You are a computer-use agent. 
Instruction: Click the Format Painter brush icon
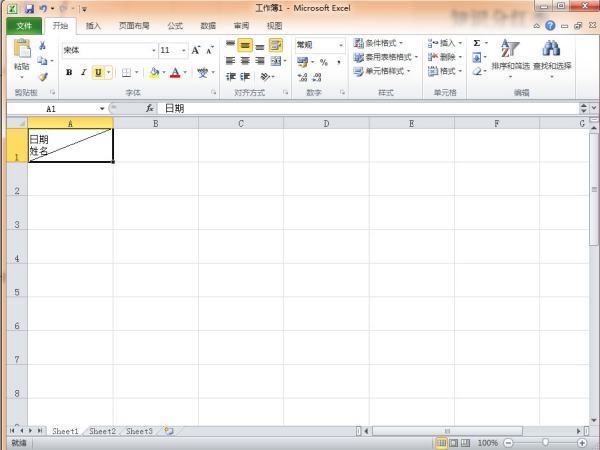[x=43, y=76]
